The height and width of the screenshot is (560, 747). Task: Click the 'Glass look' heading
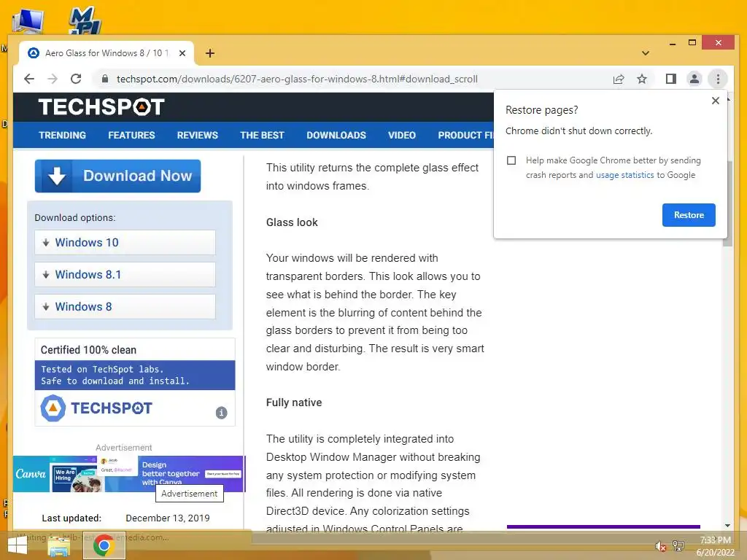[292, 222]
